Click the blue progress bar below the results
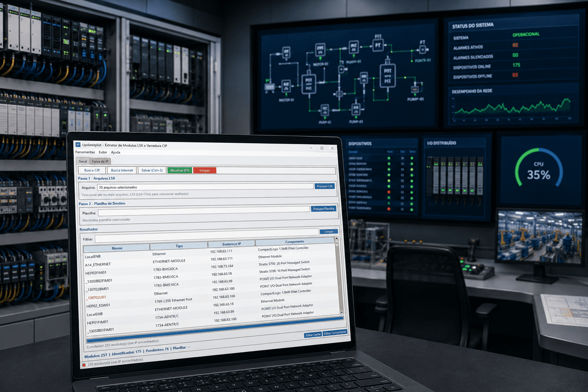The width and height of the screenshot is (588, 392). point(215,329)
